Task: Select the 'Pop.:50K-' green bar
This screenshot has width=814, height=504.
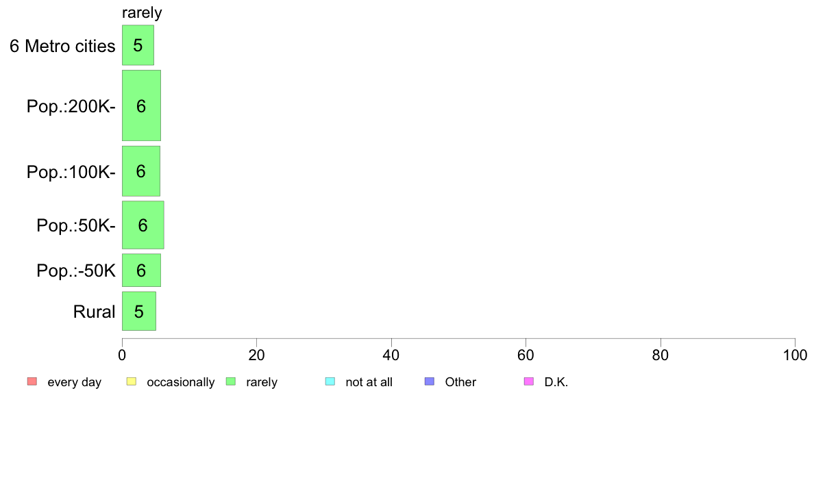Action: coord(143,225)
